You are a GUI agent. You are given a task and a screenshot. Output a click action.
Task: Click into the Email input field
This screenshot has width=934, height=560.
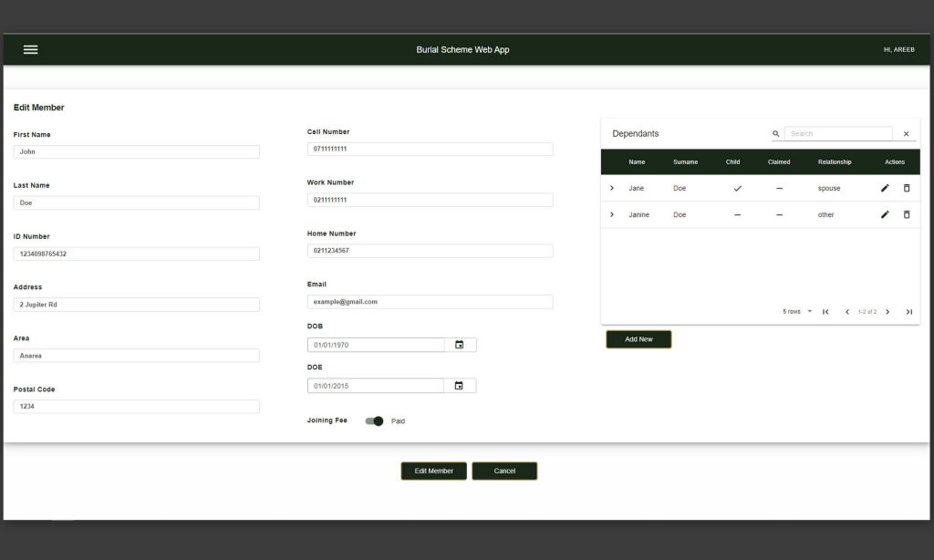(430, 302)
